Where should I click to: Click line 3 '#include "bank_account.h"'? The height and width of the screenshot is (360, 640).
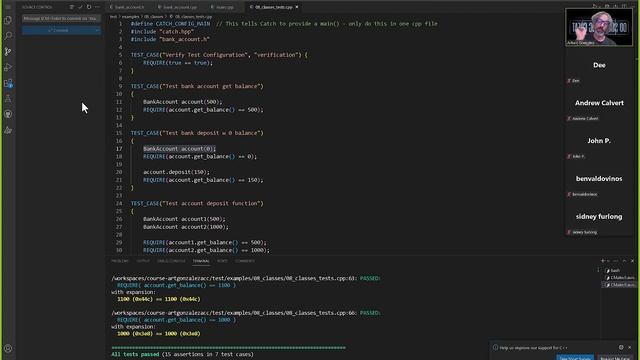coord(170,39)
